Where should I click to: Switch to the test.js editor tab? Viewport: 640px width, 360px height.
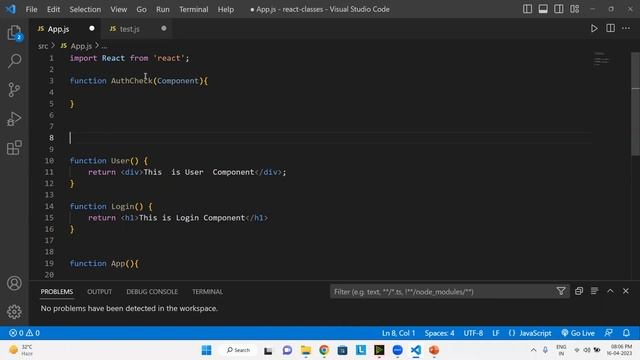129,29
